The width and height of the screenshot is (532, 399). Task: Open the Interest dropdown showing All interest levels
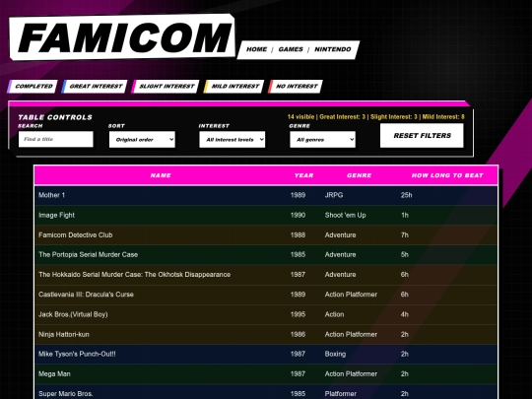[x=233, y=140]
